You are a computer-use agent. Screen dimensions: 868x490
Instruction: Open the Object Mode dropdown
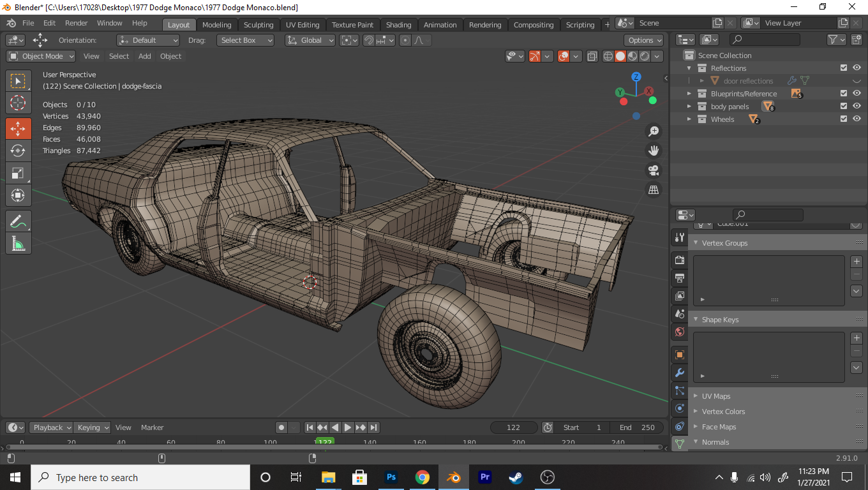[41, 56]
